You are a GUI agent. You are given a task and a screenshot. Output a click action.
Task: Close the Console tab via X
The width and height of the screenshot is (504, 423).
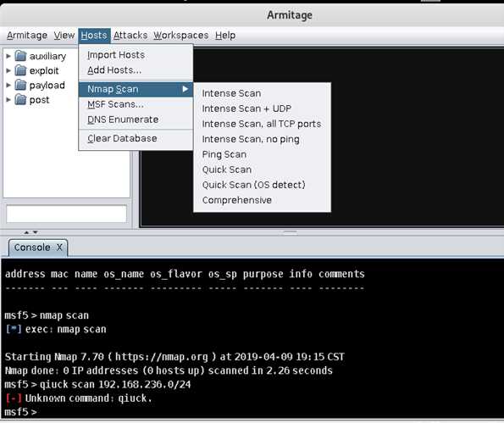(59, 248)
